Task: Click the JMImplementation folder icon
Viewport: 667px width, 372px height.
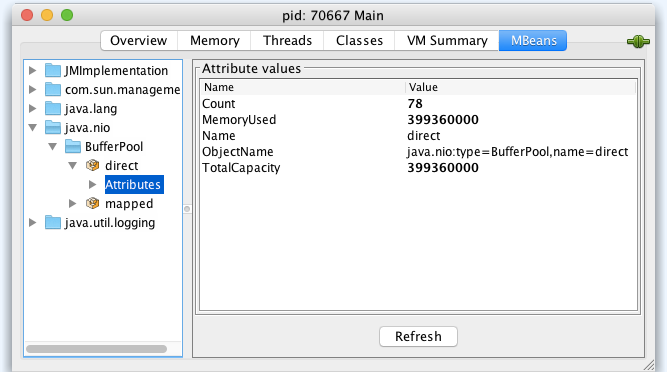Action: click(x=53, y=70)
